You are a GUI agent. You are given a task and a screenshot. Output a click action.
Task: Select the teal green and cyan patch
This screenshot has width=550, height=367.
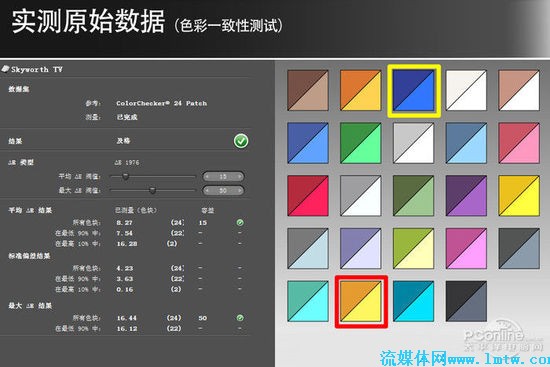tap(308, 301)
